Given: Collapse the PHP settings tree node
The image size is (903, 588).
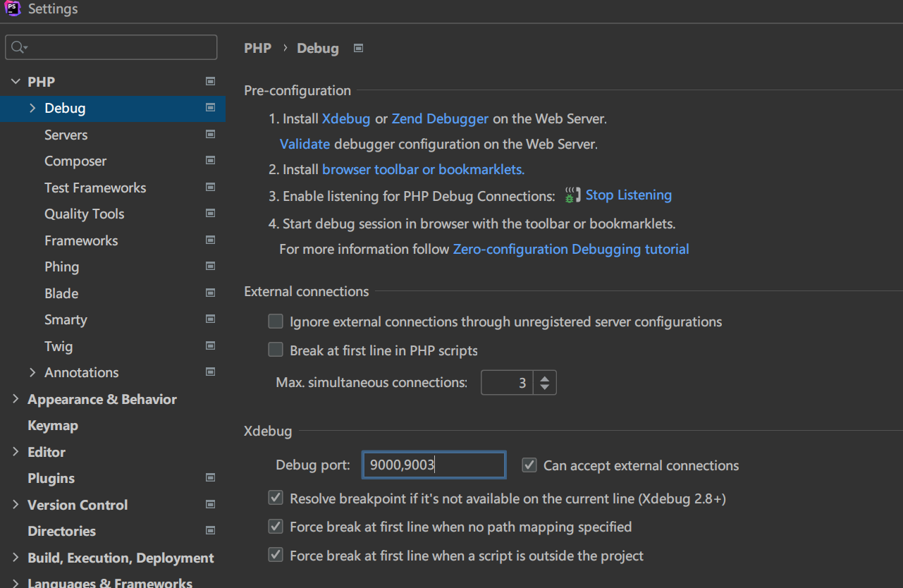Looking at the screenshot, I should (x=16, y=82).
